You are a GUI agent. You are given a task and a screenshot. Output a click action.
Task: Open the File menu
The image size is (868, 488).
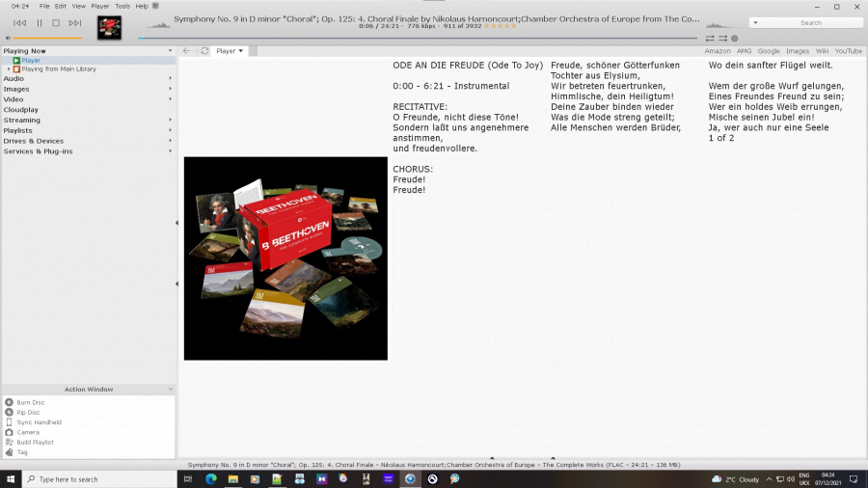coord(44,6)
